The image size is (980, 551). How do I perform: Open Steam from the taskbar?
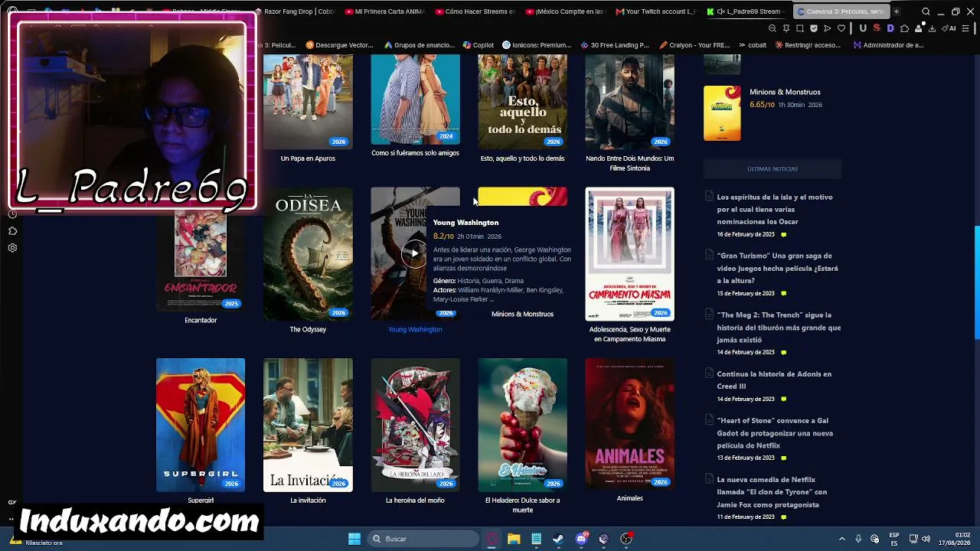click(x=558, y=539)
